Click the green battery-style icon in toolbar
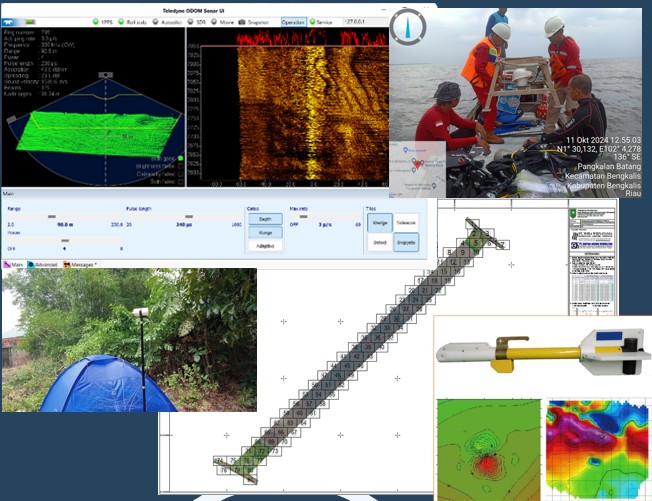The width and height of the screenshot is (652, 501). (x=30, y=22)
